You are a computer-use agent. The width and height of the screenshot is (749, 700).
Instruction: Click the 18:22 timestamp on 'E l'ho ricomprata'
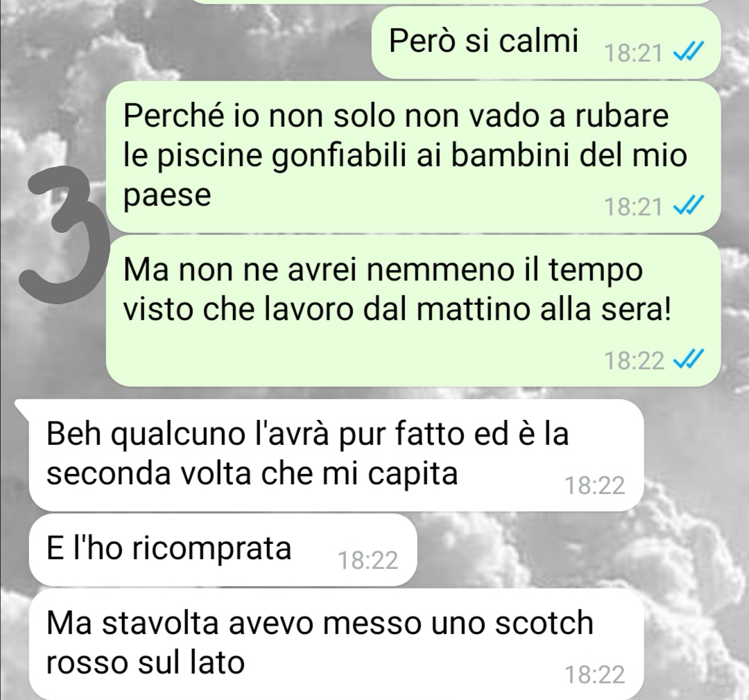(x=368, y=560)
